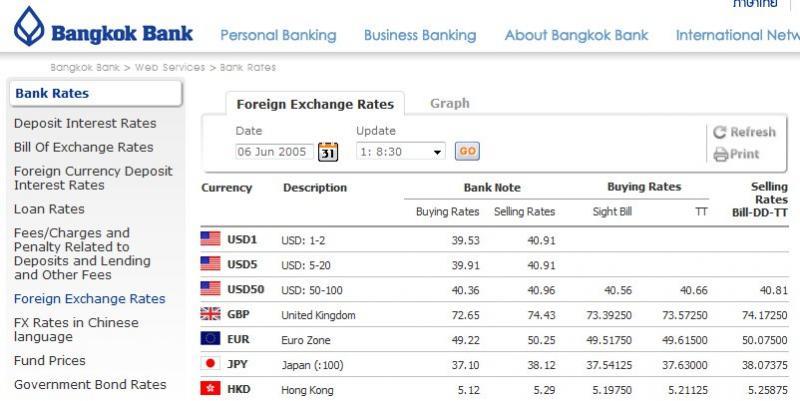This screenshot has height=401, width=800.
Task: Click the Bangkok Bank logo
Action: coord(104,28)
